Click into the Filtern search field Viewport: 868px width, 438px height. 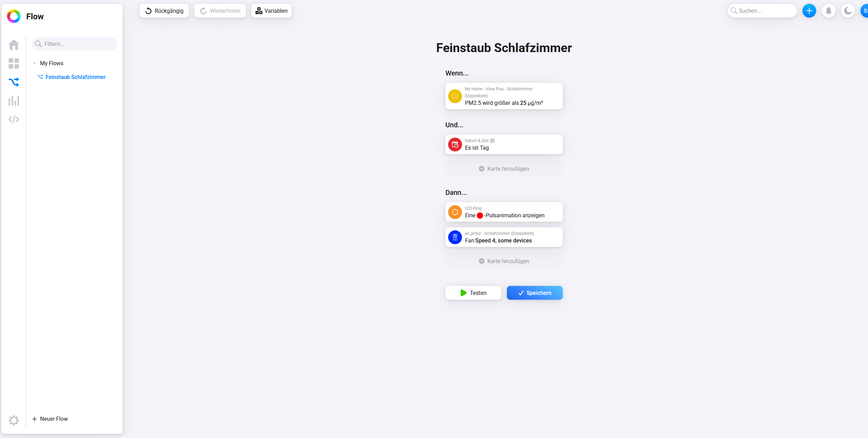pos(78,44)
